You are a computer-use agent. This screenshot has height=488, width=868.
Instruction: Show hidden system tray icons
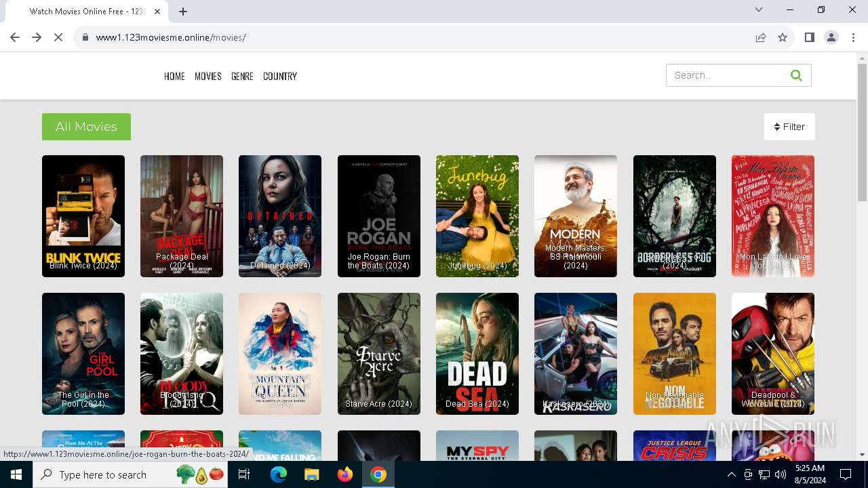731,474
